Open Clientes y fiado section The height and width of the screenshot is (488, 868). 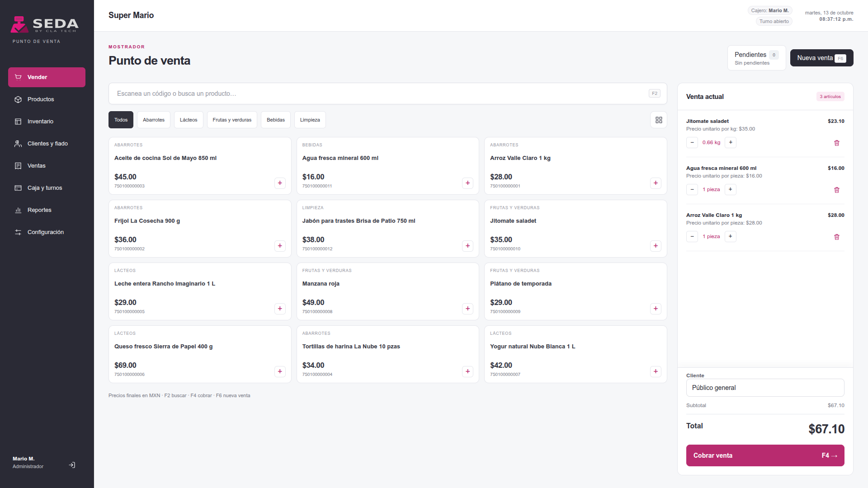(47, 144)
